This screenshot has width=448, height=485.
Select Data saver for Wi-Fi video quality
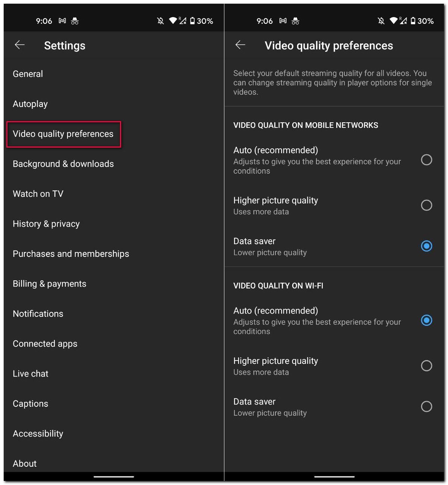point(426,406)
